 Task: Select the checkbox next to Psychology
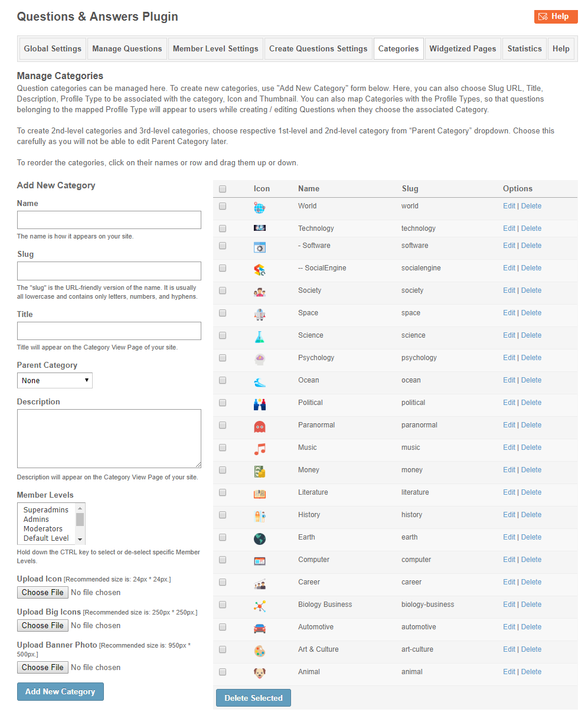tap(223, 358)
